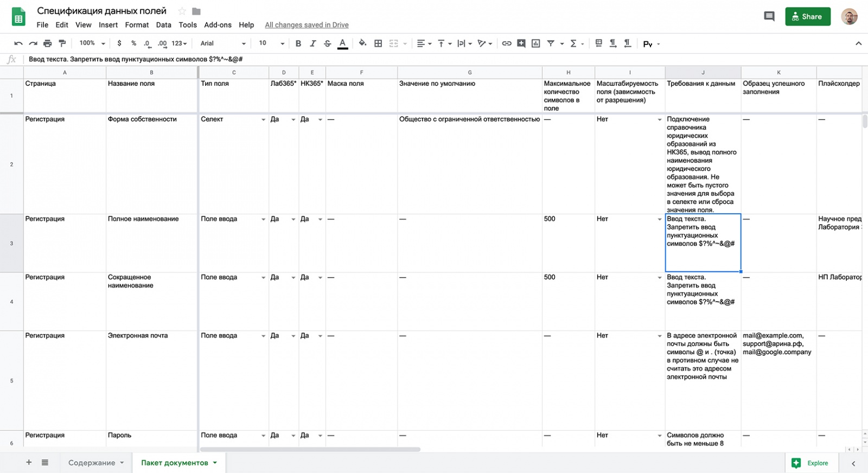This screenshot has height=473, width=868.
Task: Click the Share button
Action: click(808, 16)
